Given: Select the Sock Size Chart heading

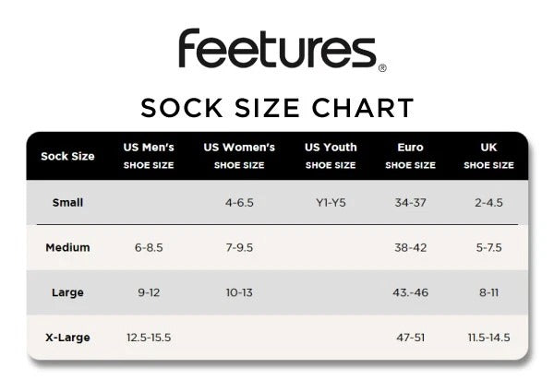Looking at the screenshot, I should pos(277,108).
